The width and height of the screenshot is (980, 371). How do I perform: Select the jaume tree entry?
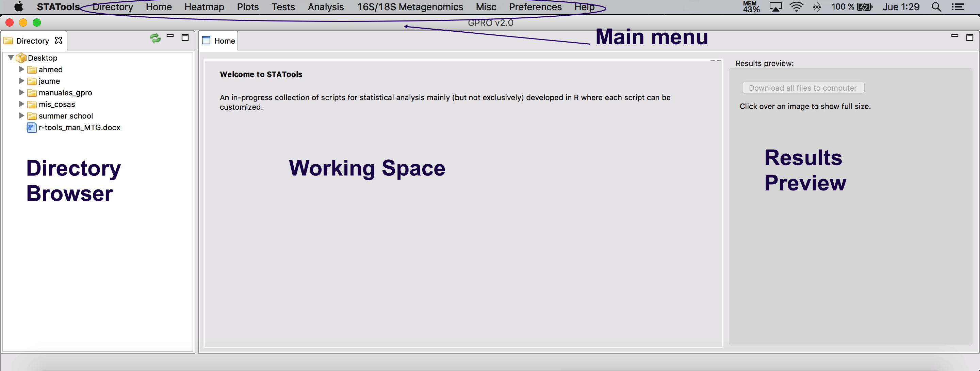(x=49, y=81)
